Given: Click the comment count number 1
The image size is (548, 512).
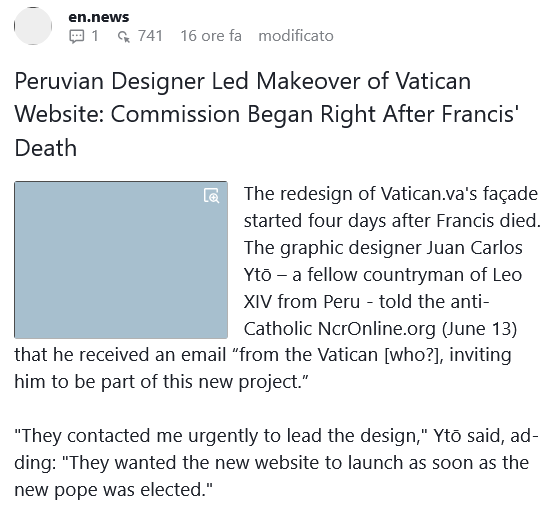Looking at the screenshot, I should pos(95,36).
